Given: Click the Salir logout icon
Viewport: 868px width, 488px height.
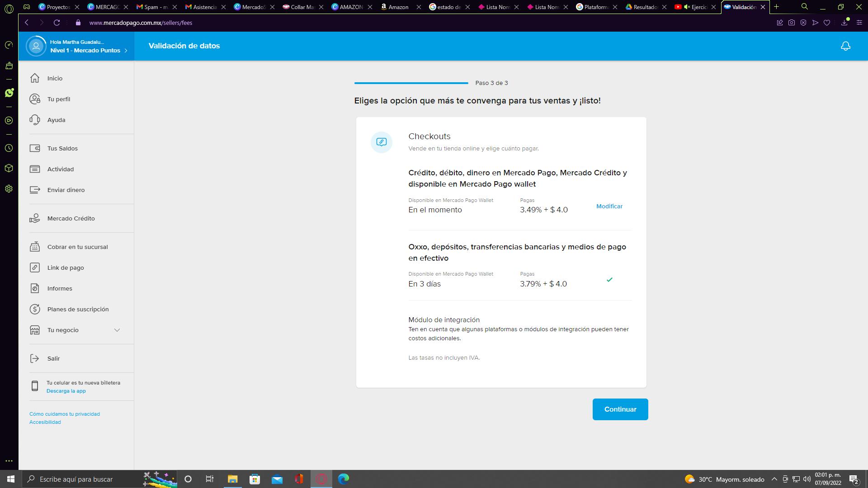Looking at the screenshot, I should point(35,358).
